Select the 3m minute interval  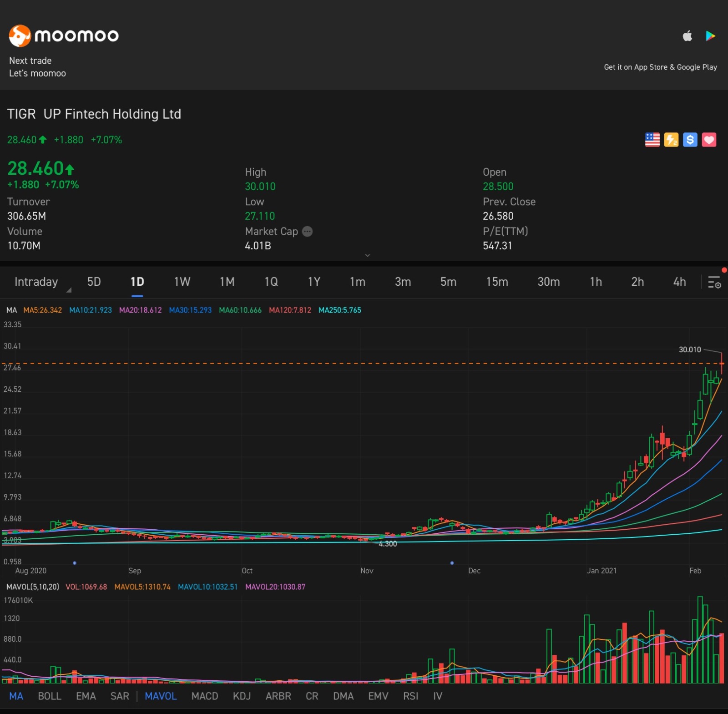point(403,282)
